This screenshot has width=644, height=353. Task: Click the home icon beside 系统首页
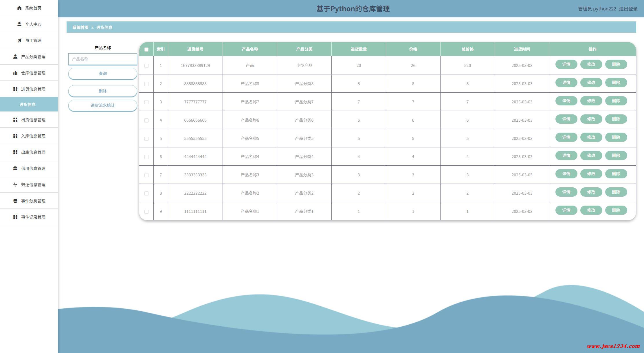pyautogui.click(x=19, y=8)
